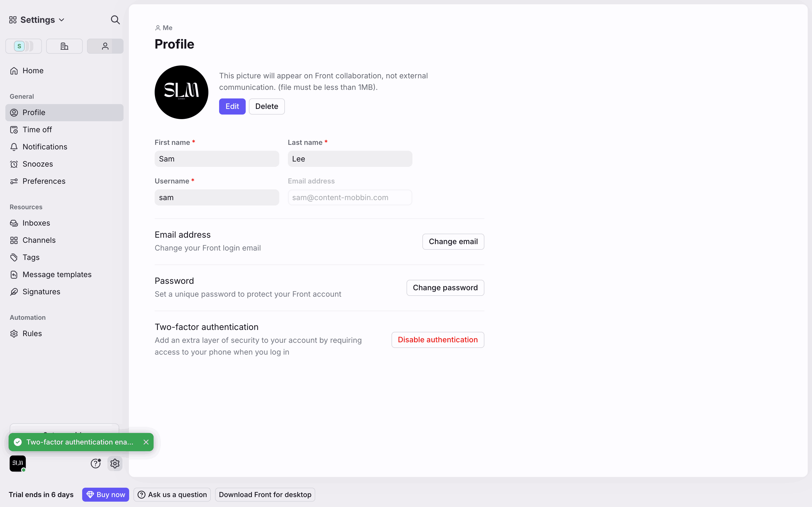Open the Rules automation page
812x507 pixels.
[x=32, y=334]
